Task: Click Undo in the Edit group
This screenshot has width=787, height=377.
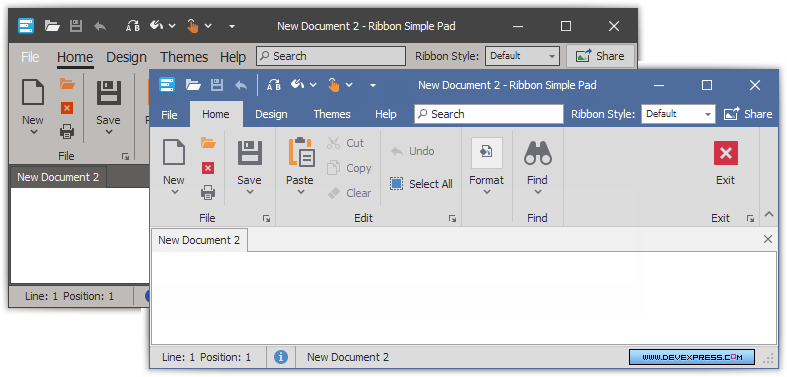Action: (x=413, y=151)
